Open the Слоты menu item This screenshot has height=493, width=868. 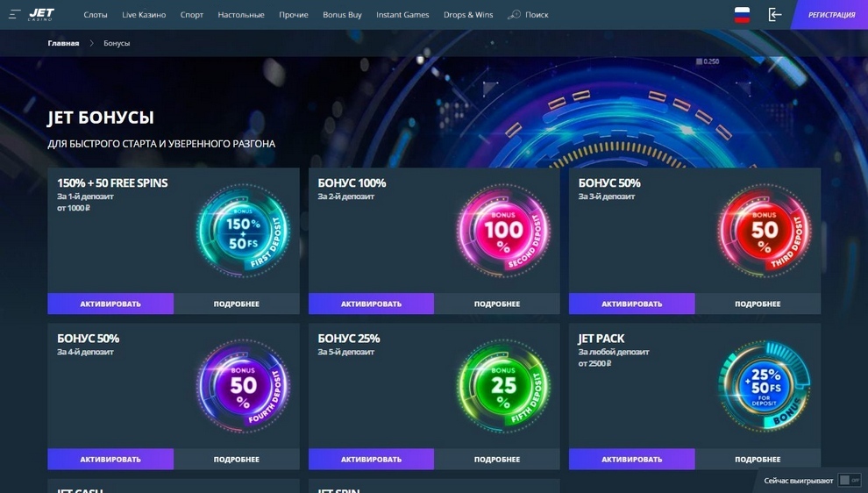(x=96, y=15)
